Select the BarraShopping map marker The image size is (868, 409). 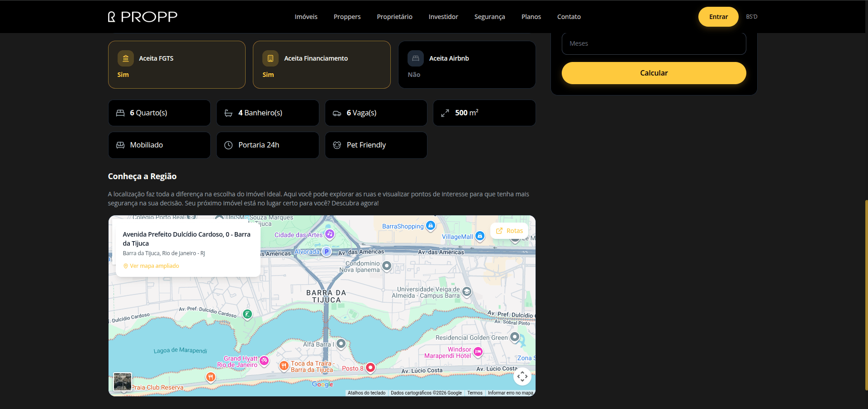point(431,225)
